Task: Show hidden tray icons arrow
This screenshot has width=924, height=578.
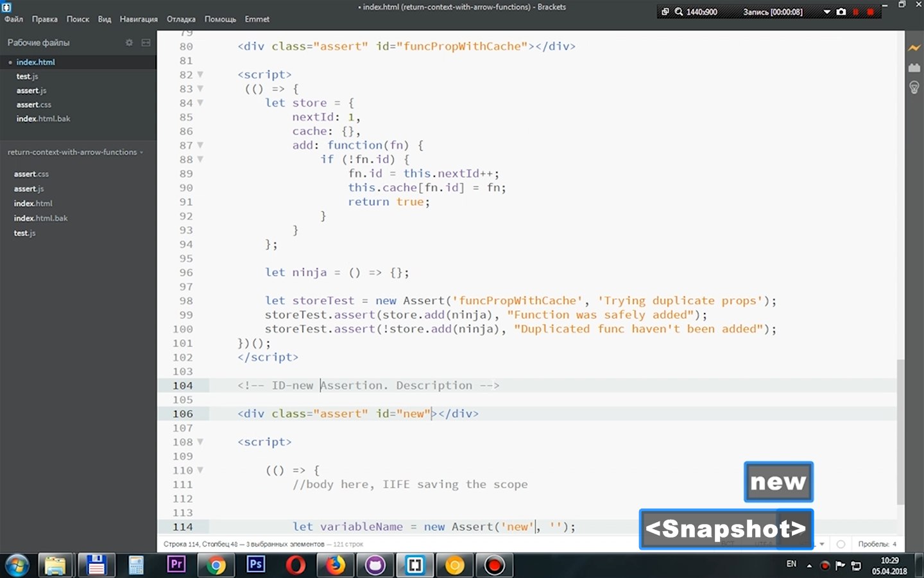Action: coord(809,566)
